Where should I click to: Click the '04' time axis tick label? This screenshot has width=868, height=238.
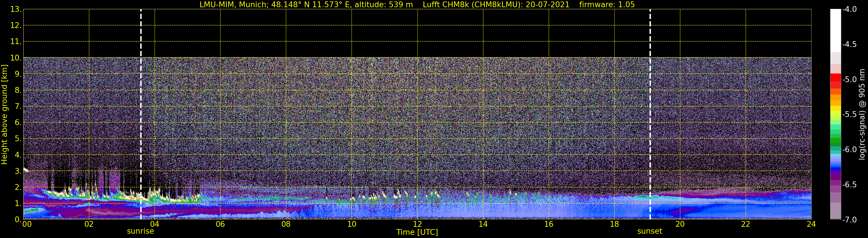pos(155,224)
